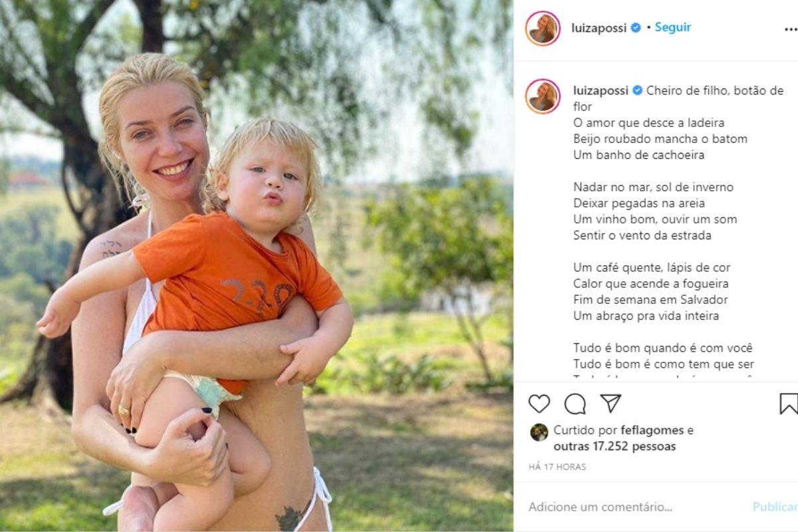
Task: Click the mother and child photo
Action: point(257,266)
